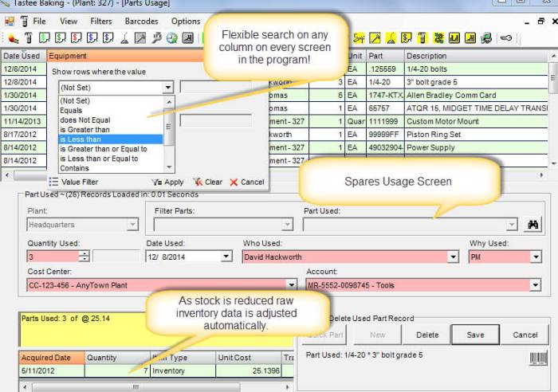
Task: Click the yellow dollar receipt toolbar icon
Action: [406, 37]
